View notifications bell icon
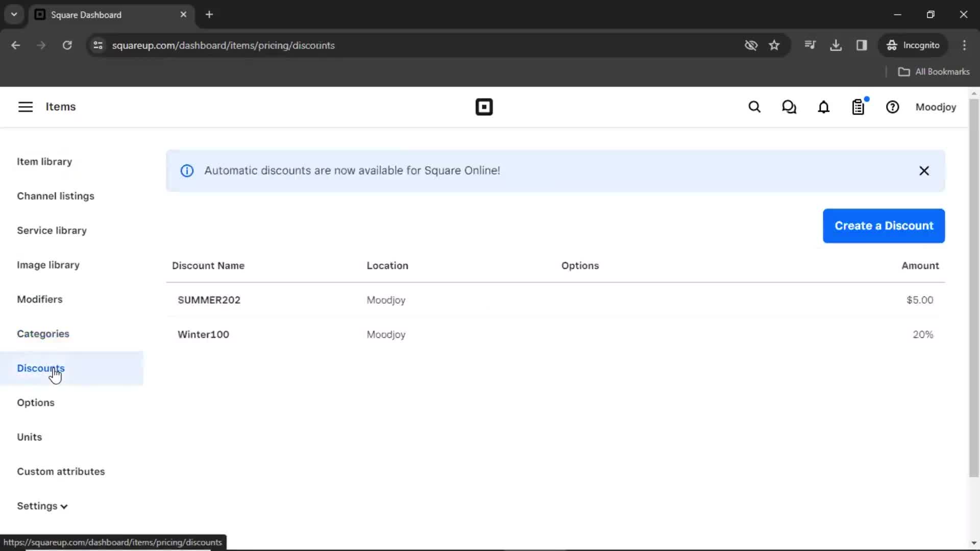Screen dimensions: 980x551 [823, 107]
